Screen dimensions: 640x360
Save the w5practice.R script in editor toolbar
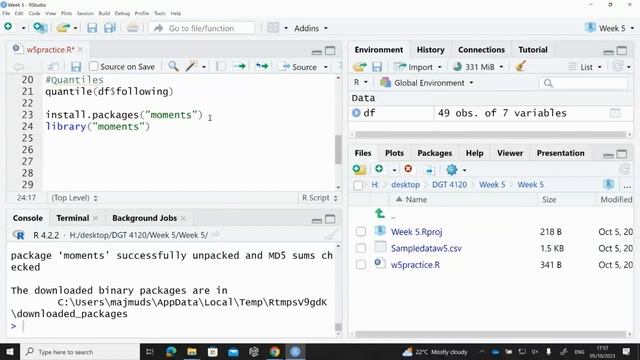pos(76,67)
